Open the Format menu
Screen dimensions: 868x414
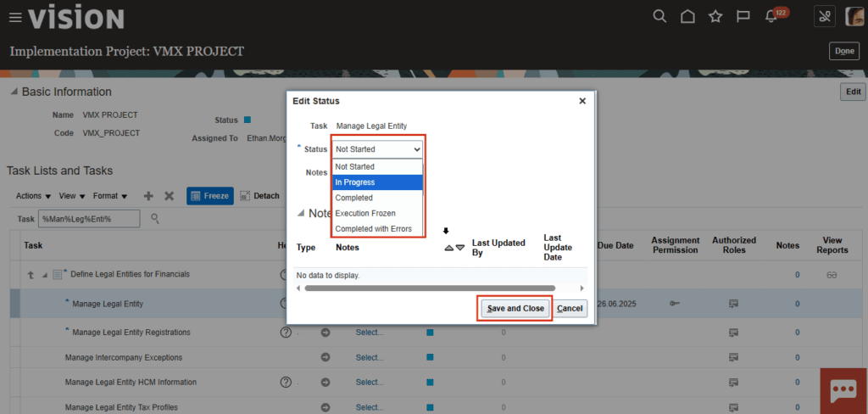click(110, 196)
